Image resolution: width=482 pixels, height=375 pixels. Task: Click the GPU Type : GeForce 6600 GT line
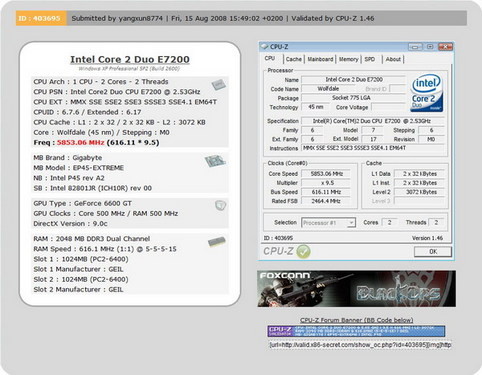click(x=82, y=203)
